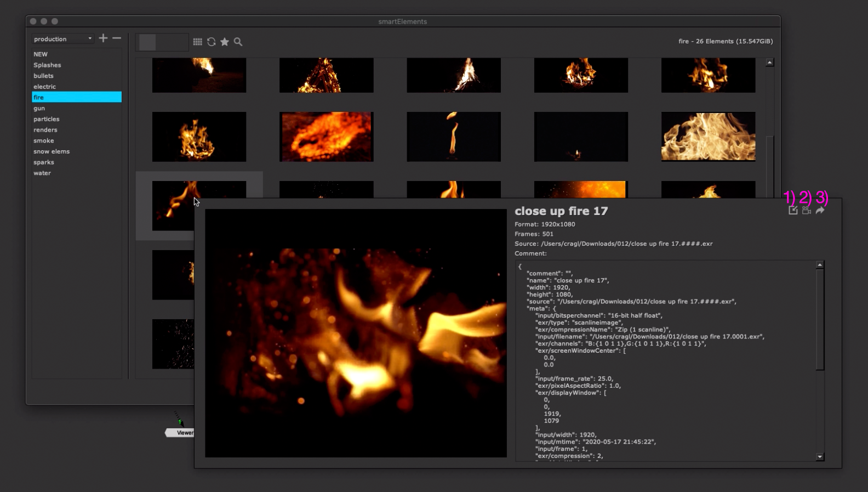The height and width of the screenshot is (492, 868).
Task: Refresh the element list with the reload icon
Action: [x=211, y=42]
